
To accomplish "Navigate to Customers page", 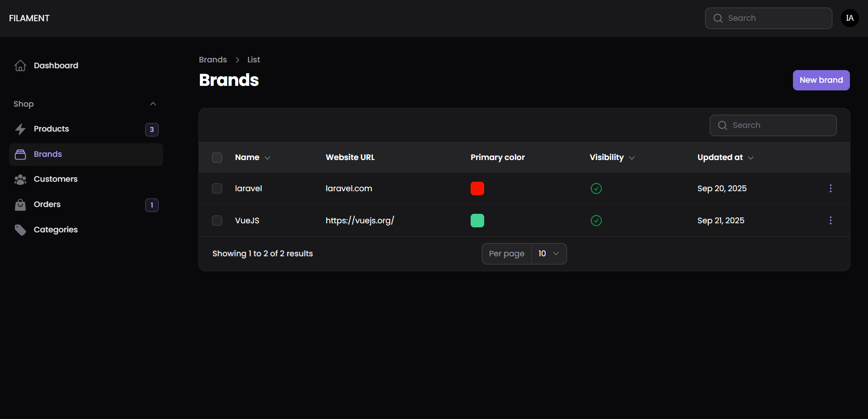I will click(86, 179).
